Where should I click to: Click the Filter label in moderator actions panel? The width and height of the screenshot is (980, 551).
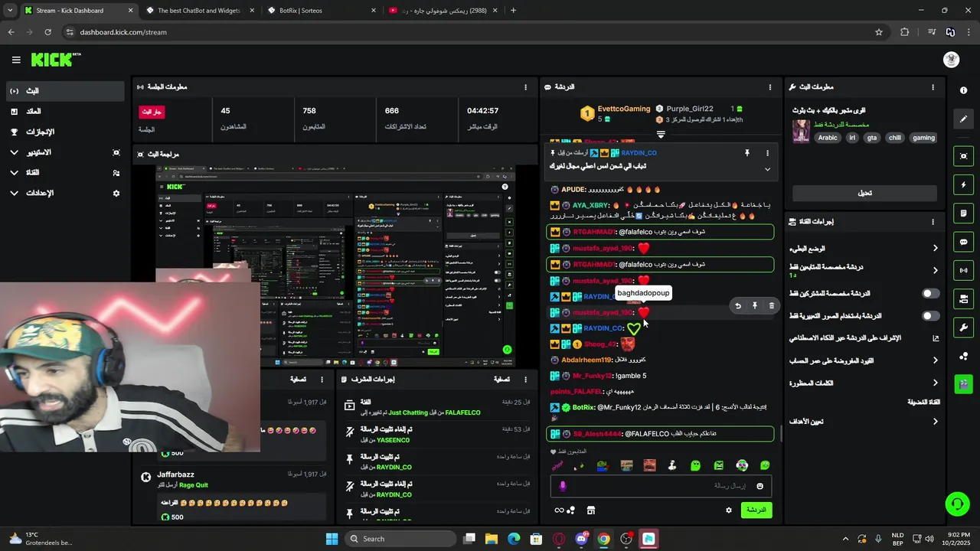point(501,380)
